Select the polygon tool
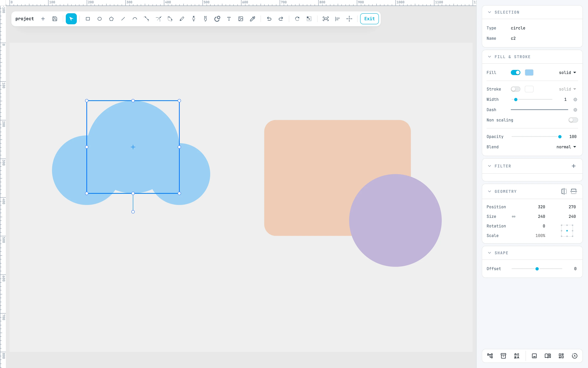 (x=111, y=19)
